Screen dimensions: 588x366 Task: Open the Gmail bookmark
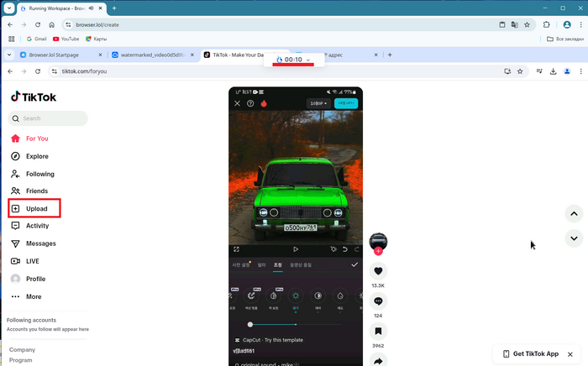click(36, 39)
